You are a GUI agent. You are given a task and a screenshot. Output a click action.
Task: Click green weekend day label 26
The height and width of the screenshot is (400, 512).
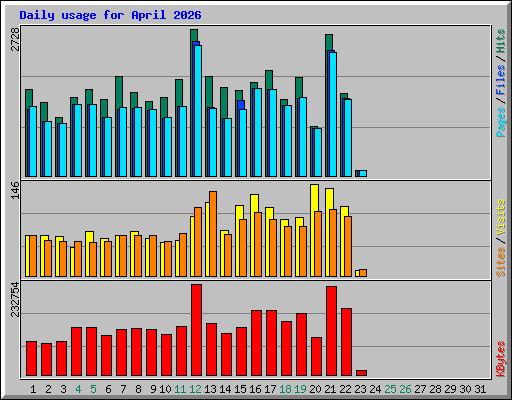point(405,389)
